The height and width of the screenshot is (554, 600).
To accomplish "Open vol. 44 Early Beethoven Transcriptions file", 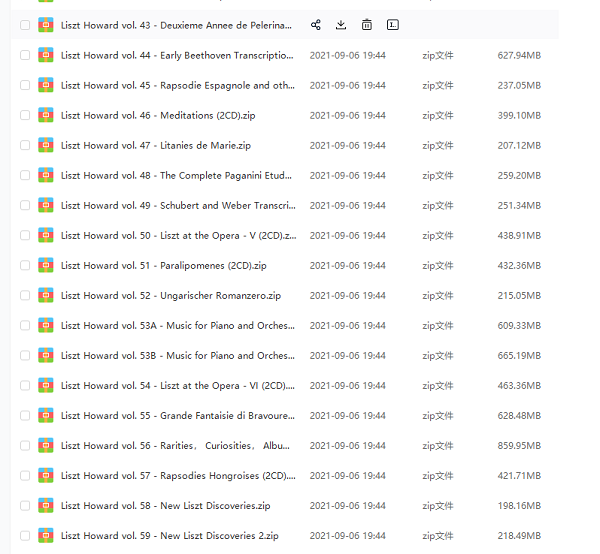I will click(x=177, y=55).
